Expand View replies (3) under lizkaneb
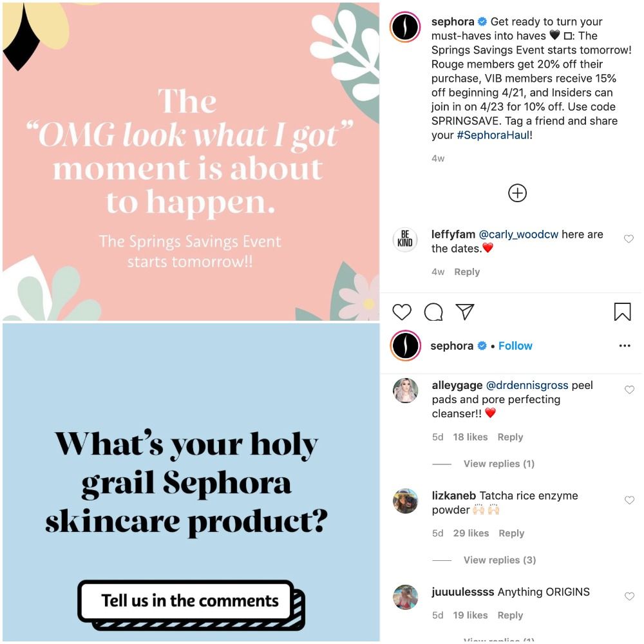Screen dimensions: 644x644 tap(500, 560)
